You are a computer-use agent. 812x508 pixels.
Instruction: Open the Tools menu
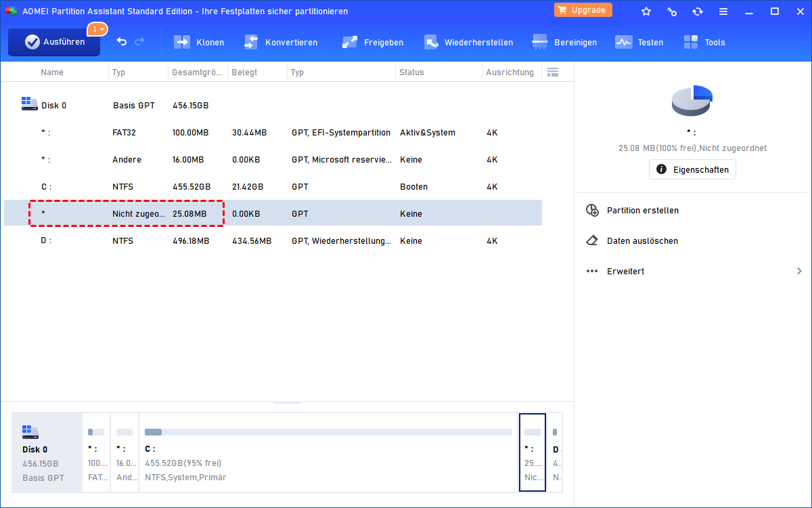pyautogui.click(x=704, y=42)
